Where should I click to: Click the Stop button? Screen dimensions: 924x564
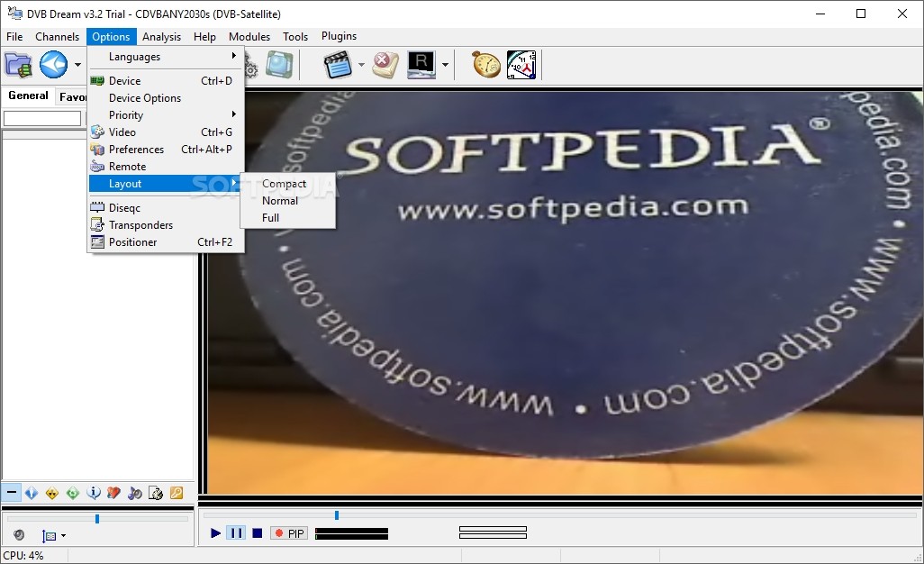click(x=257, y=533)
